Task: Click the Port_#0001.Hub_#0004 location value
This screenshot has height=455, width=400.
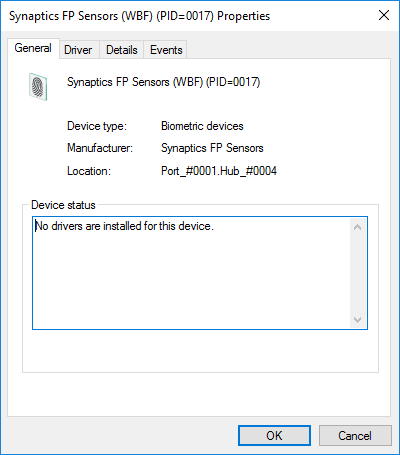Action: coord(219,171)
